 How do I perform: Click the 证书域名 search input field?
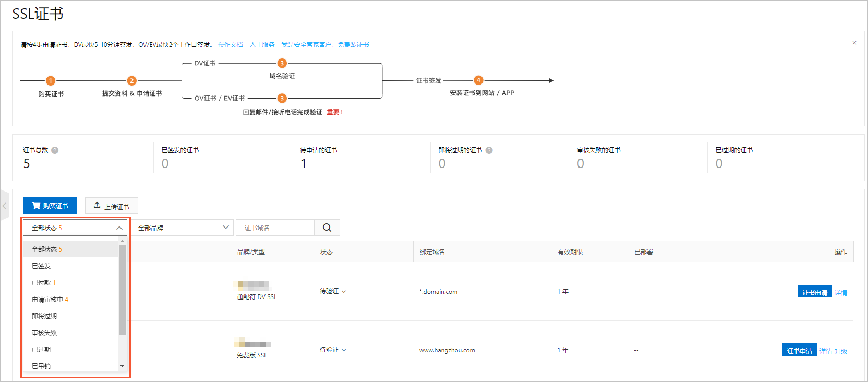coord(275,228)
